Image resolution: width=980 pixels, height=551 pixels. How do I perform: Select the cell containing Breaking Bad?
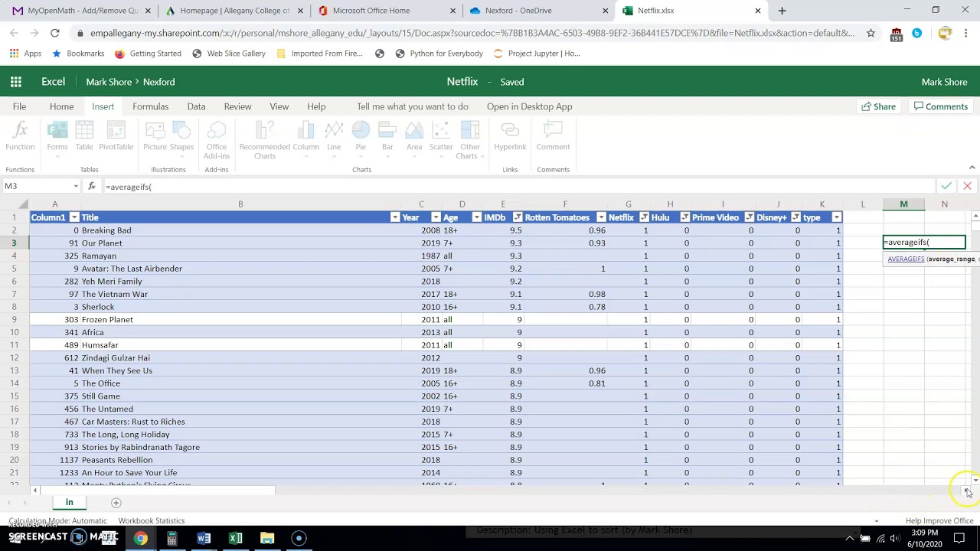click(240, 230)
